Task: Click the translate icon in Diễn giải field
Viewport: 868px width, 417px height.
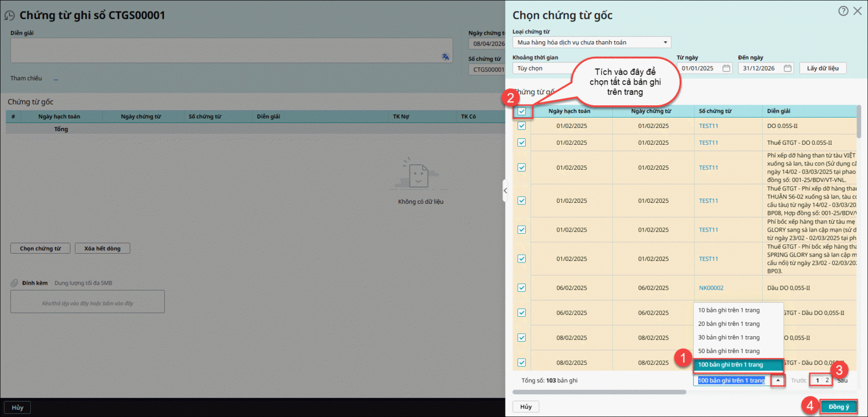Action: coord(445,56)
